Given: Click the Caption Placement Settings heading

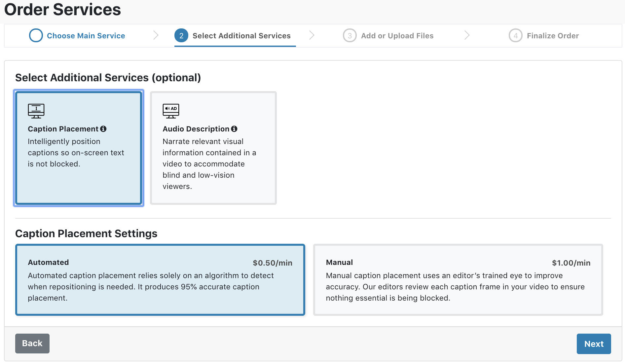Looking at the screenshot, I should (x=86, y=234).
